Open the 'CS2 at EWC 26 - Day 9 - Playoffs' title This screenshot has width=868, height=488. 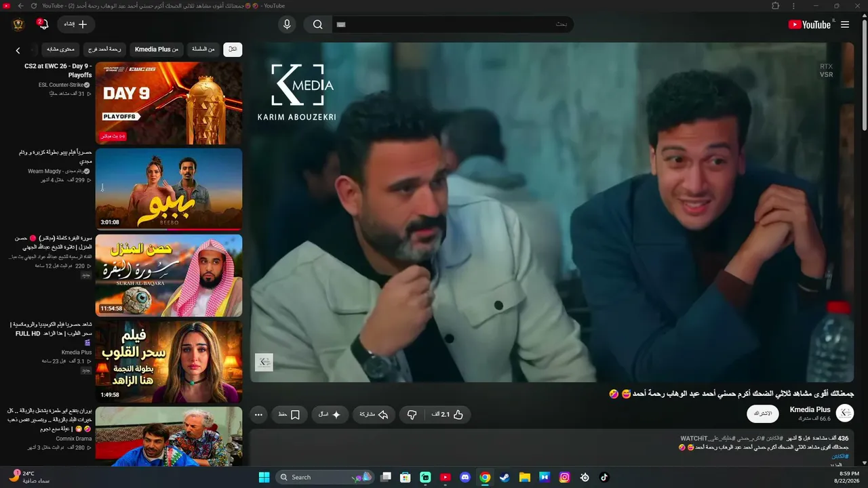coord(58,70)
